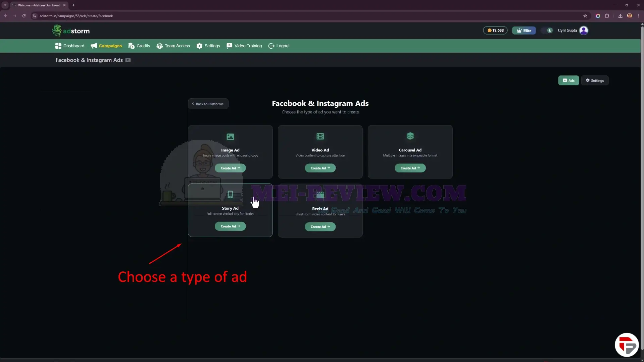Click the Carousel Ad layers icon
The width and height of the screenshot is (644, 362).
[410, 136]
